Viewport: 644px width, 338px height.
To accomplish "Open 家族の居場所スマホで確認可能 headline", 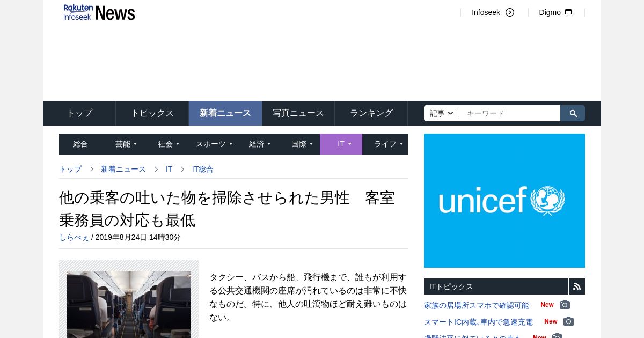I will pyautogui.click(x=477, y=305).
